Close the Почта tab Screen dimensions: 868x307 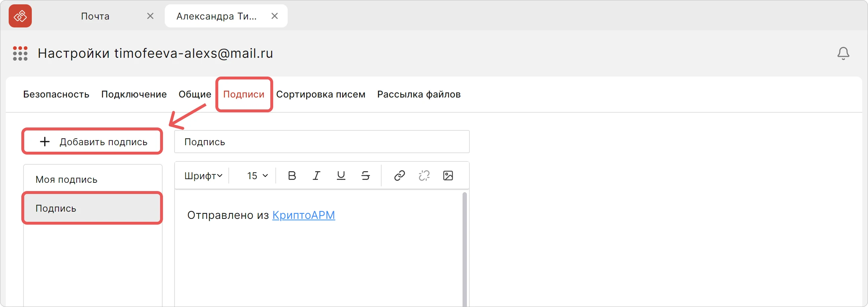(x=150, y=16)
